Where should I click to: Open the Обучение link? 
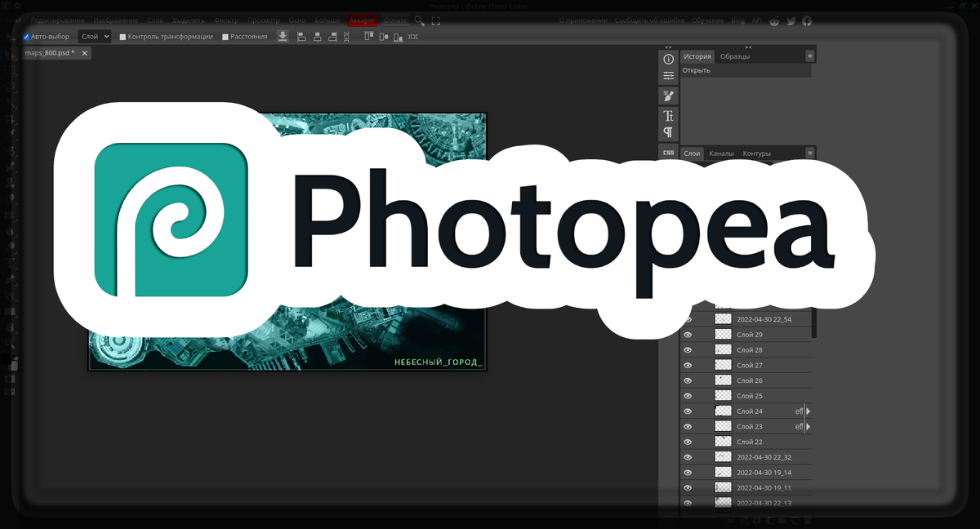708,20
